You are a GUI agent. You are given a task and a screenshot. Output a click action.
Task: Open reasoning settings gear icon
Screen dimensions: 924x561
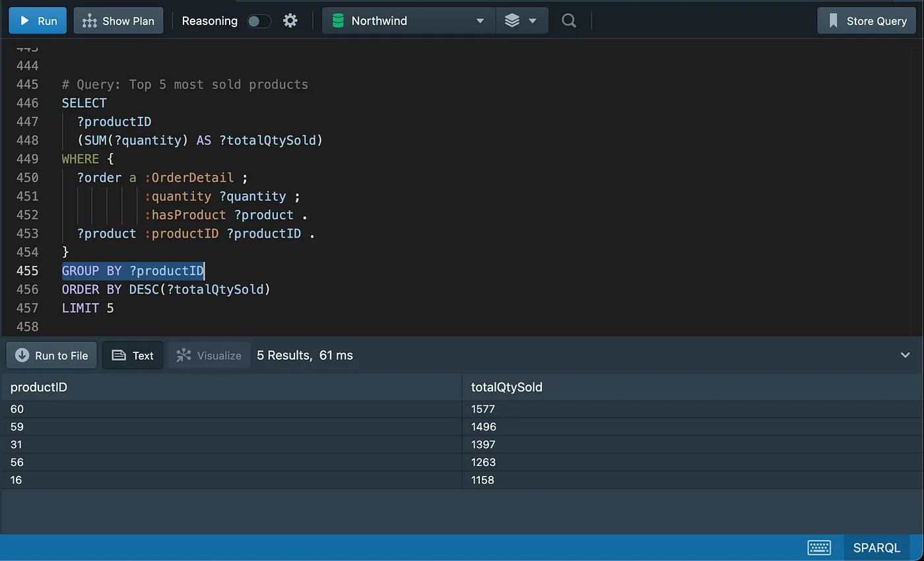(290, 21)
